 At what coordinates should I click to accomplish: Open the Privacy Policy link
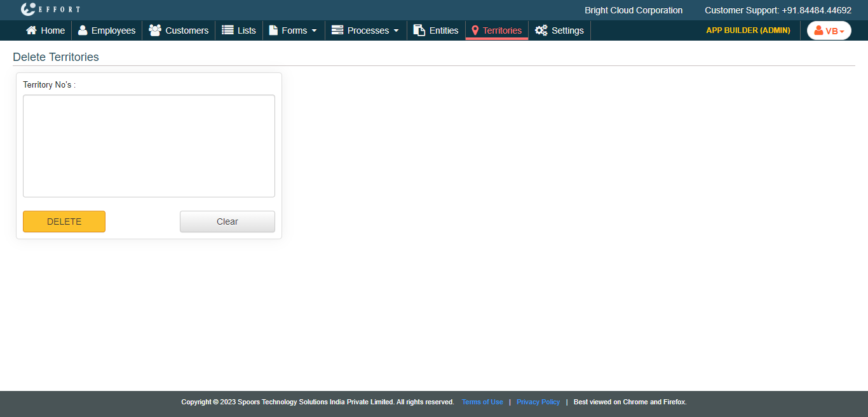click(x=538, y=402)
